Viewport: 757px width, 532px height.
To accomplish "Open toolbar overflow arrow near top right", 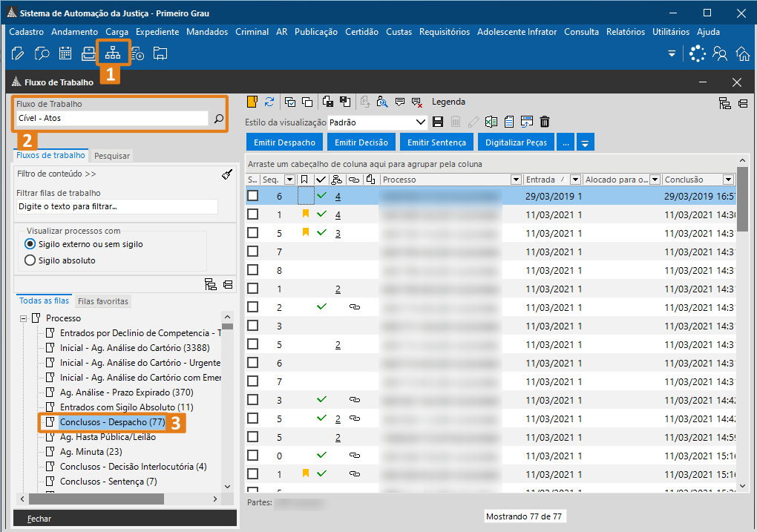I will (x=672, y=53).
